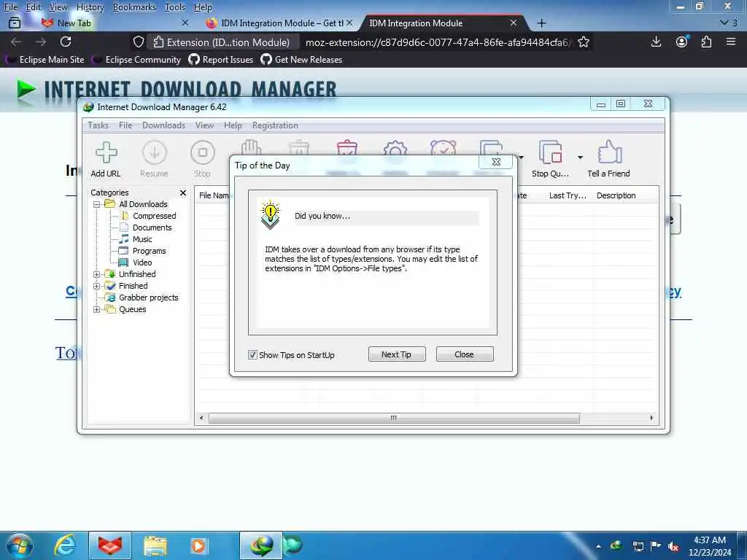
Task: Open the Firefox hamburger application menu
Action: tap(731, 42)
